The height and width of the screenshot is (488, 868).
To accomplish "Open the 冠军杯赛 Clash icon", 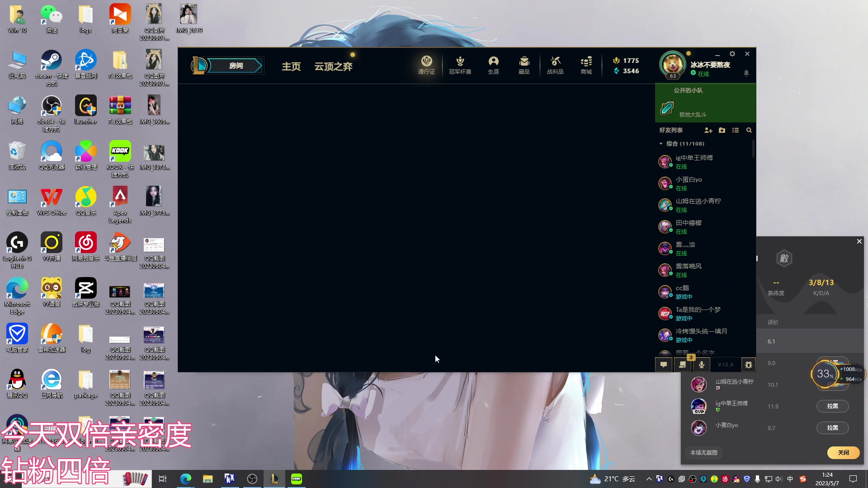I will tap(460, 65).
